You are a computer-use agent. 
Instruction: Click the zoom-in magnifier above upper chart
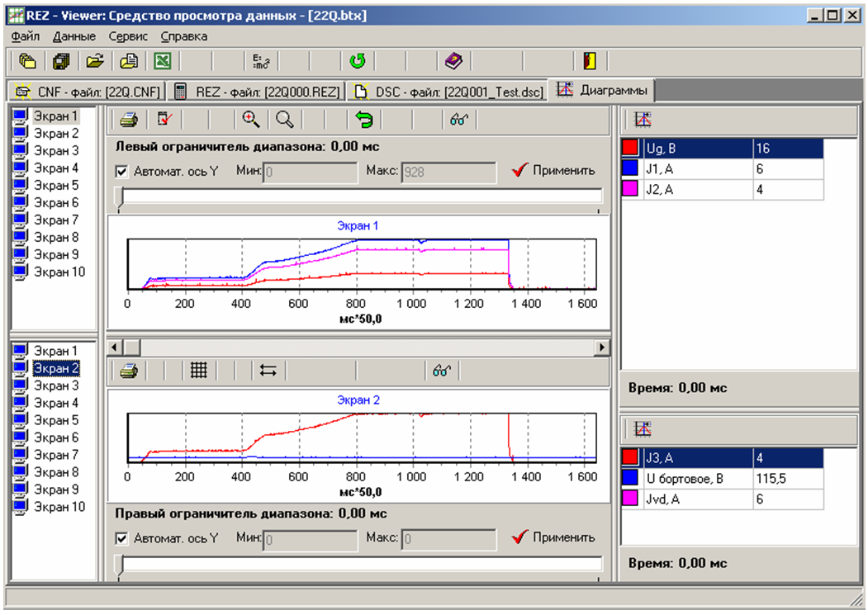click(251, 120)
